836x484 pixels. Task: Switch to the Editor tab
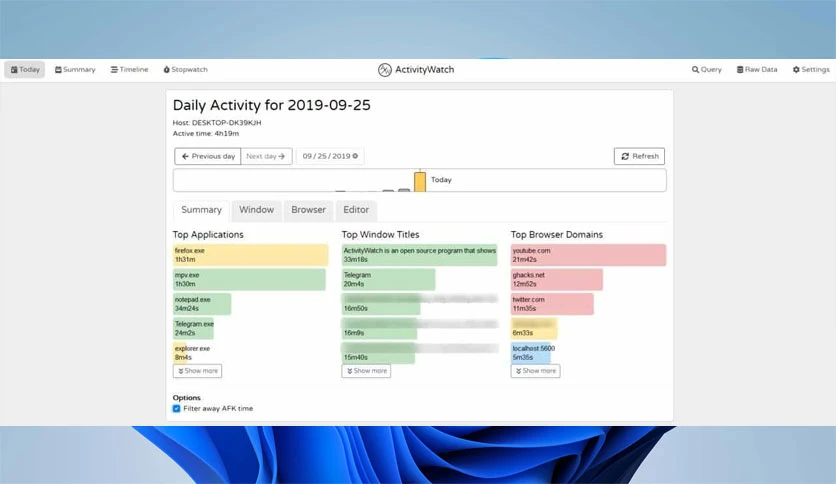[x=356, y=210]
